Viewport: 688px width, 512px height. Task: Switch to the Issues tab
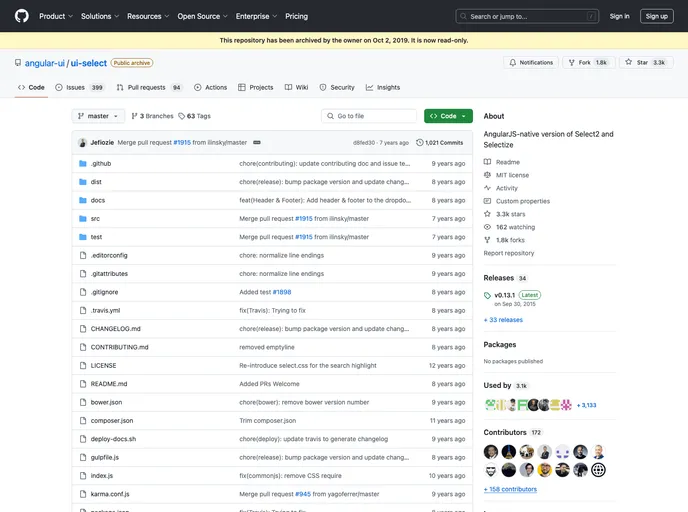pos(79,88)
